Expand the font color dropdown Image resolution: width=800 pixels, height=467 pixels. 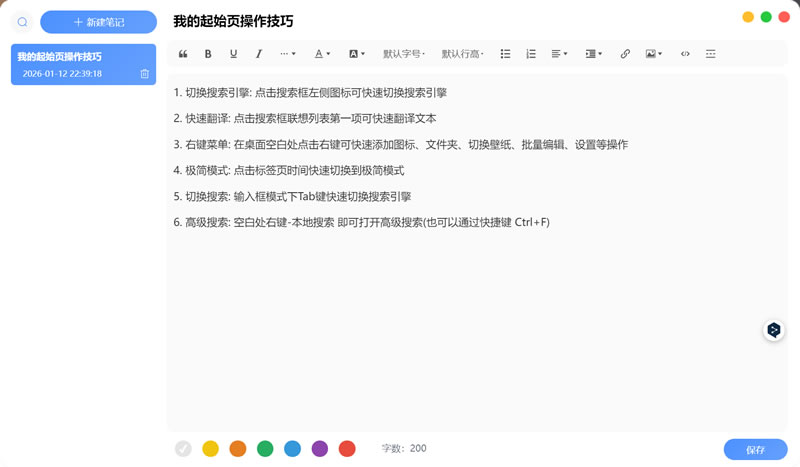coord(322,54)
